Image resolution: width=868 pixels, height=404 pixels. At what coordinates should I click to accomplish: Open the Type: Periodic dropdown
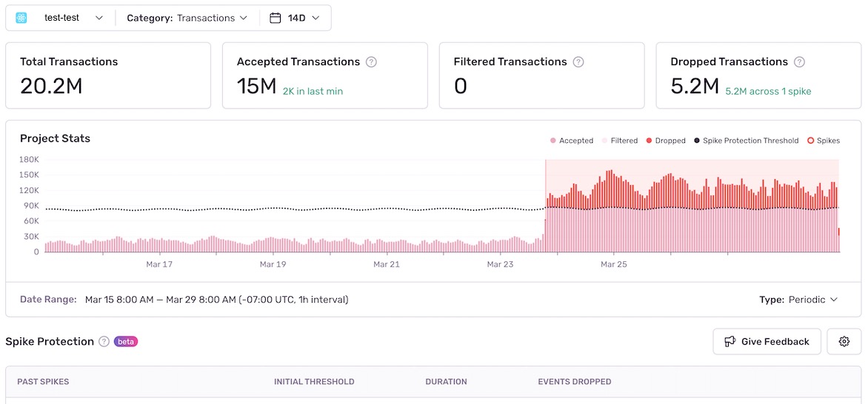(798, 300)
